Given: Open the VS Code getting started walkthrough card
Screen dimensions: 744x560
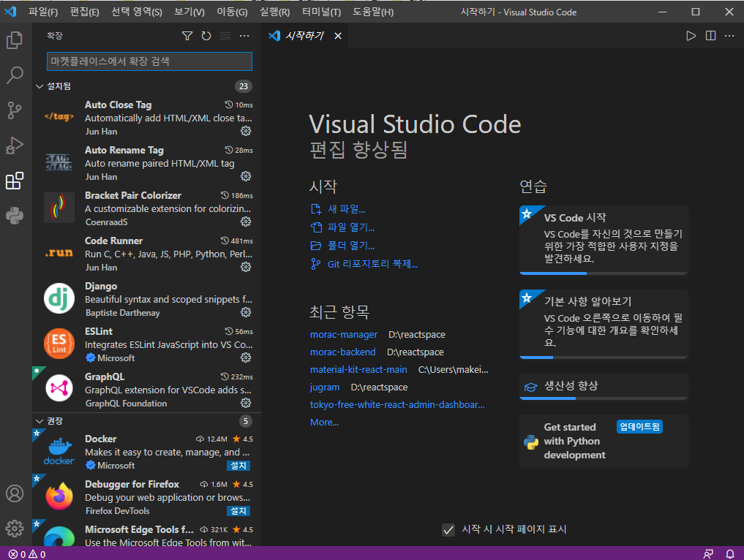Looking at the screenshot, I should click(x=604, y=240).
